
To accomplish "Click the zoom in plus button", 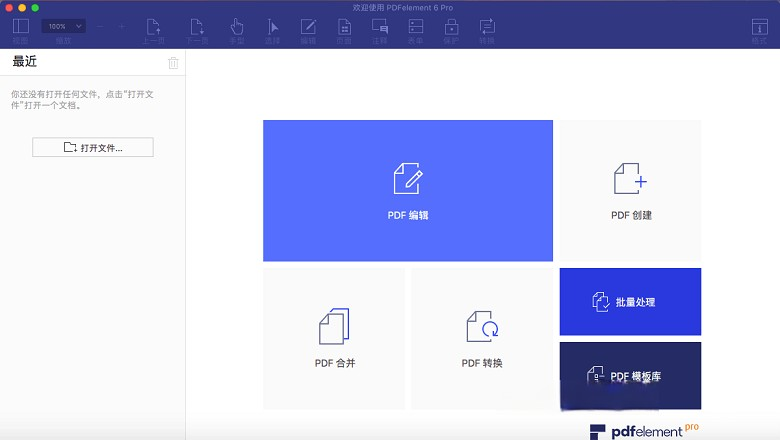I will [x=122, y=26].
